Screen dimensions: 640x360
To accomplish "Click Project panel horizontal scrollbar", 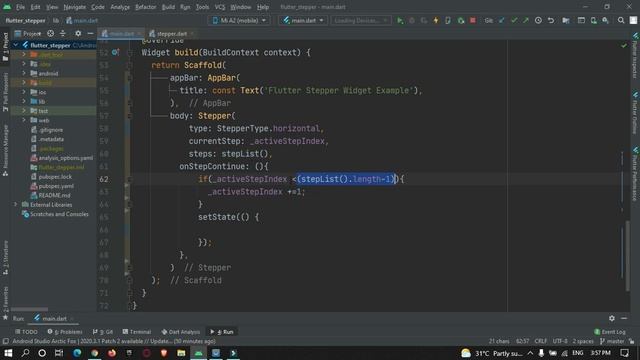I will (29, 309).
